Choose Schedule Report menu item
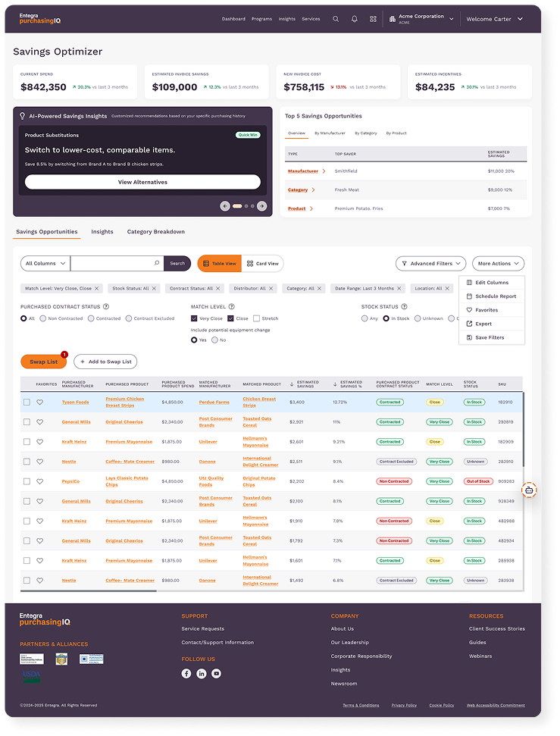 [492, 296]
